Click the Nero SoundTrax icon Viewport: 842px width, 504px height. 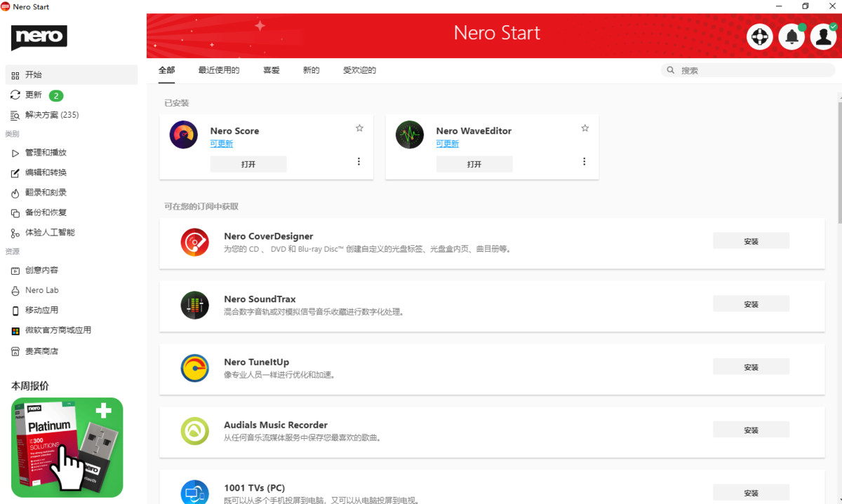tap(194, 306)
